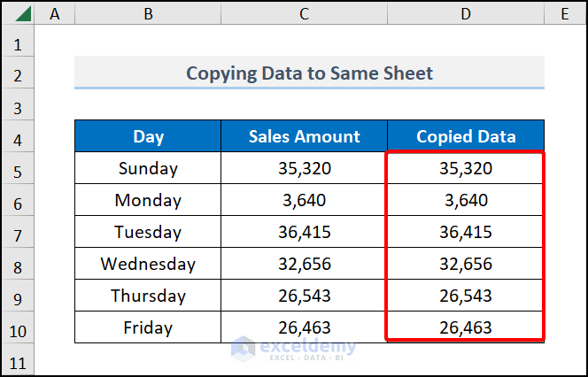Select column B header
The image size is (588, 377).
pyautogui.click(x=147, y=13)
